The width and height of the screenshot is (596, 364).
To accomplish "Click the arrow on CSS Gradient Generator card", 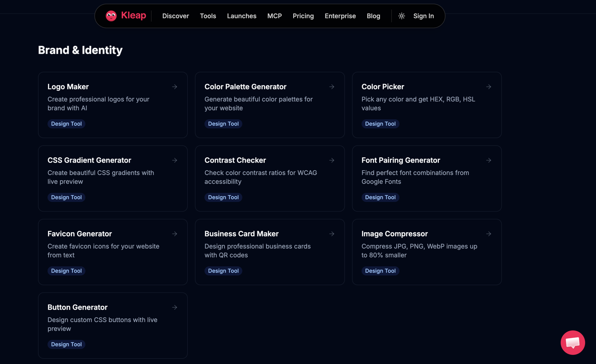I will tap(175, 160).
